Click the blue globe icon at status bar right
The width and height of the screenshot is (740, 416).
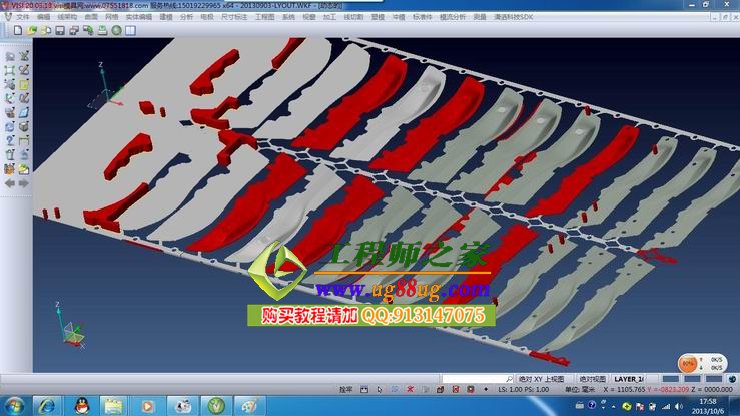(732, 379)
